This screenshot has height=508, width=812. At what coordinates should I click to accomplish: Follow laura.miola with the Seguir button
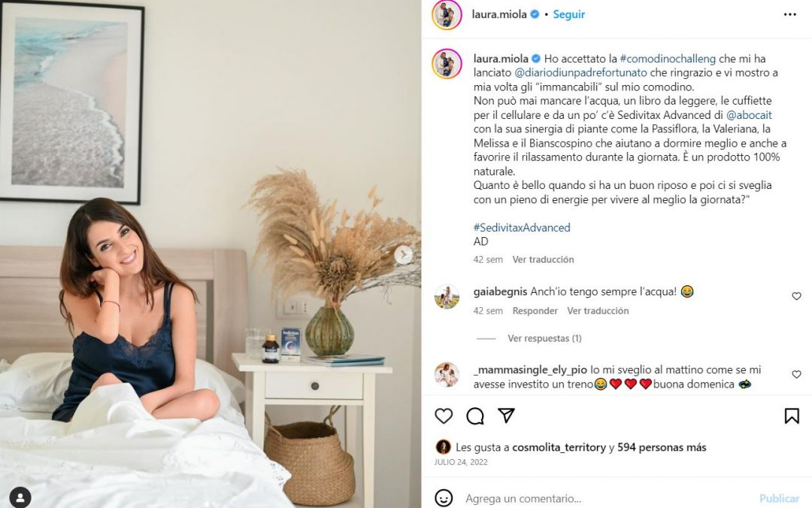click(x=568, y=14)
